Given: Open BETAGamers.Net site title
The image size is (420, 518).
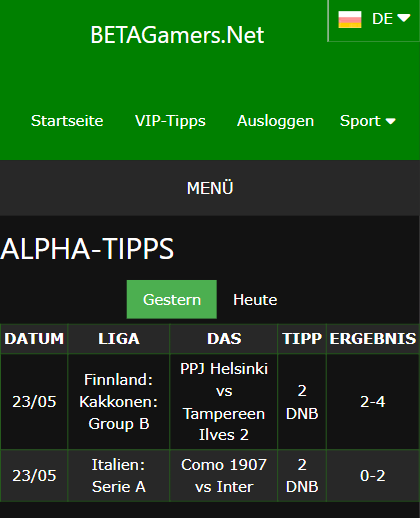Looking at the screenshot, I should 177,35.
